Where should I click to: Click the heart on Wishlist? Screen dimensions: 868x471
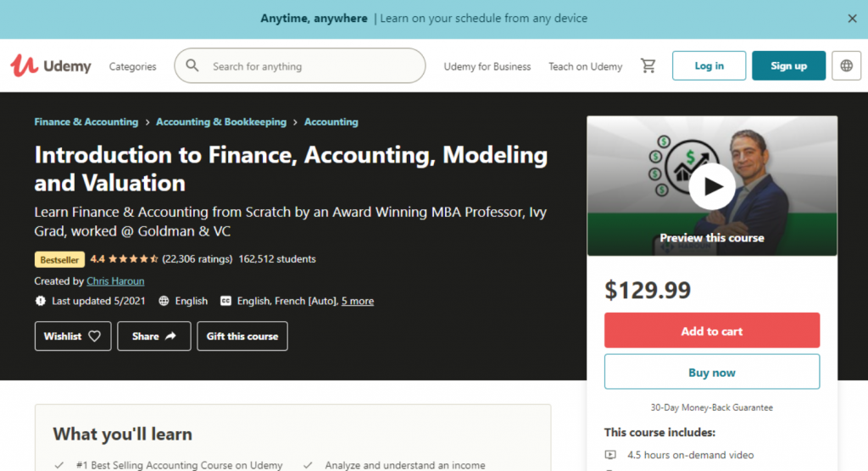point(94,336)
